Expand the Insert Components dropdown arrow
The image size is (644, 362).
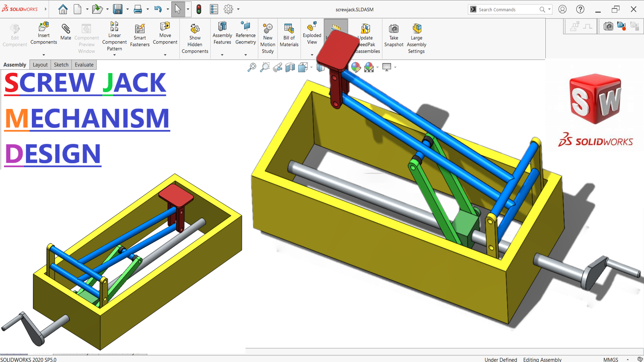pos(44,55)
